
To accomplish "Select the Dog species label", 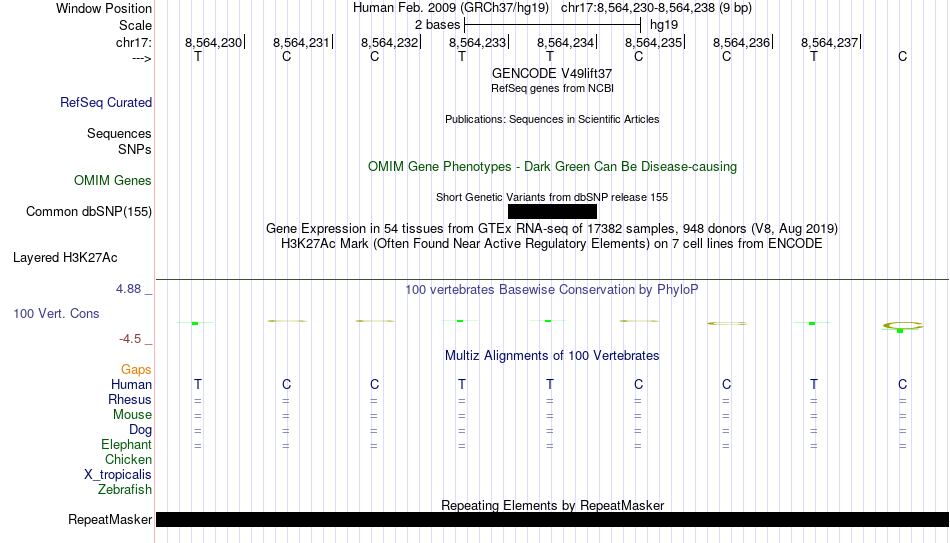I will 141,430.
